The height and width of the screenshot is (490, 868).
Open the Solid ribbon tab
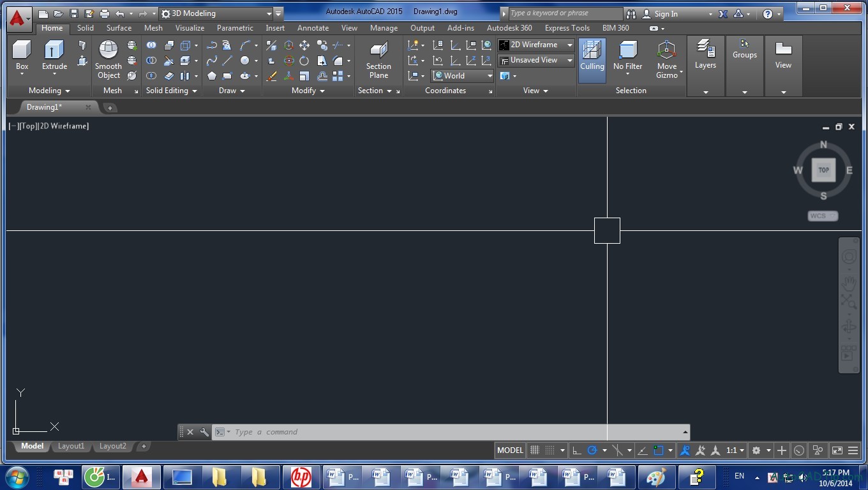pyautogui.click(x=86, y=28)
